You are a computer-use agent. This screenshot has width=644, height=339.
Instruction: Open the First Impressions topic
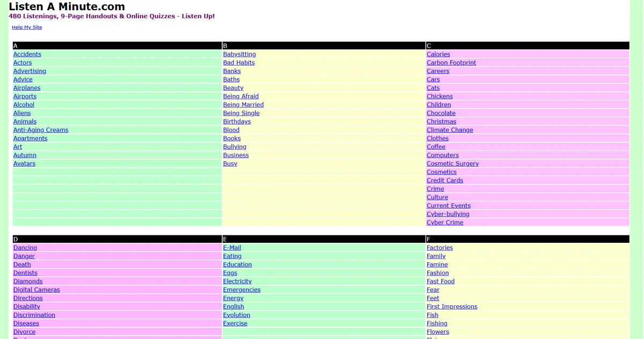[x=452, y=307]
